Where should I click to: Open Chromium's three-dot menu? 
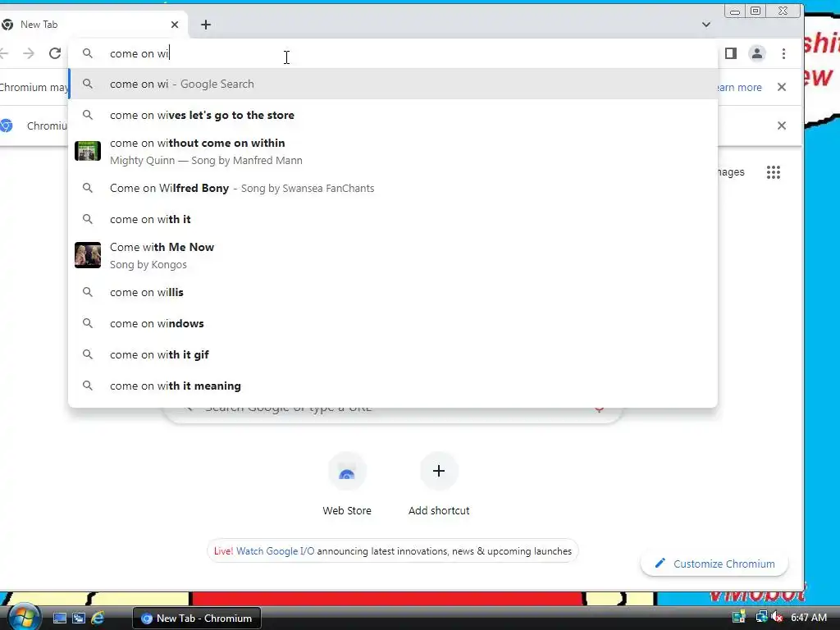pos(783,53)
